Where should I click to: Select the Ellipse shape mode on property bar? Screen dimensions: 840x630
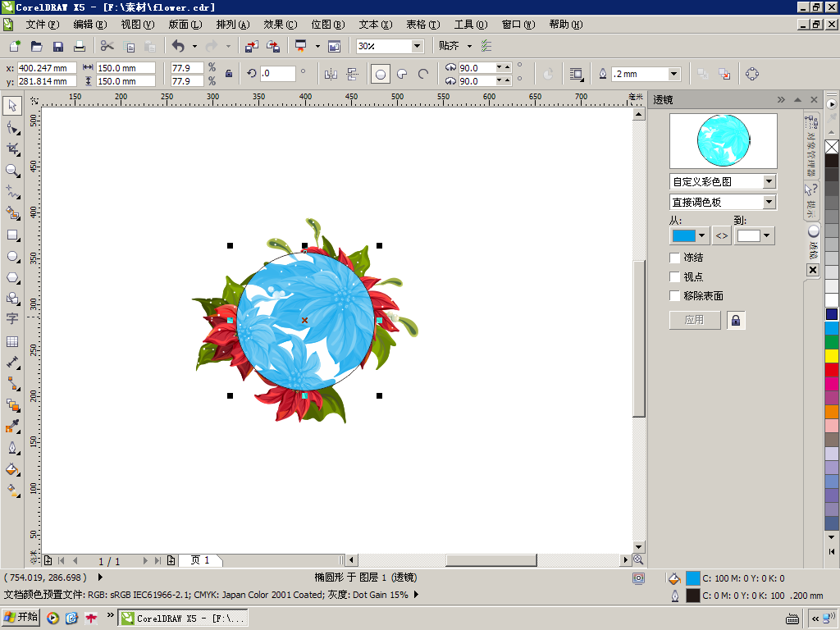[x=381, y=74]
